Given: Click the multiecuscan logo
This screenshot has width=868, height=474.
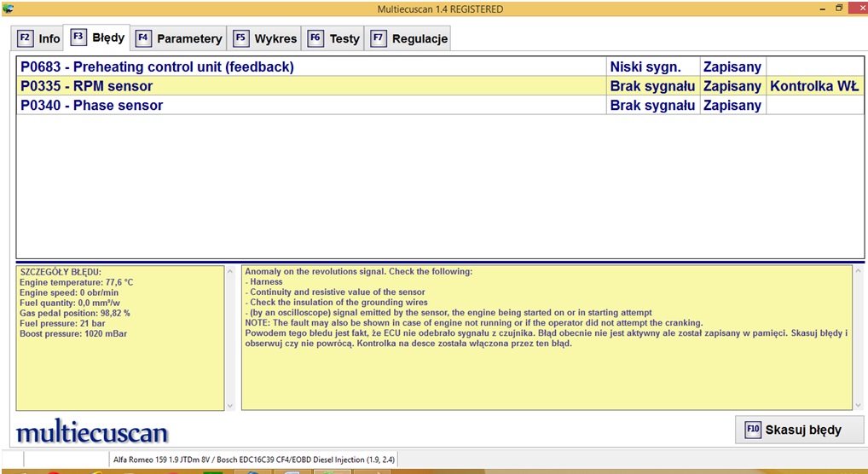Looking at the screenshot, I should click(92, 432).
